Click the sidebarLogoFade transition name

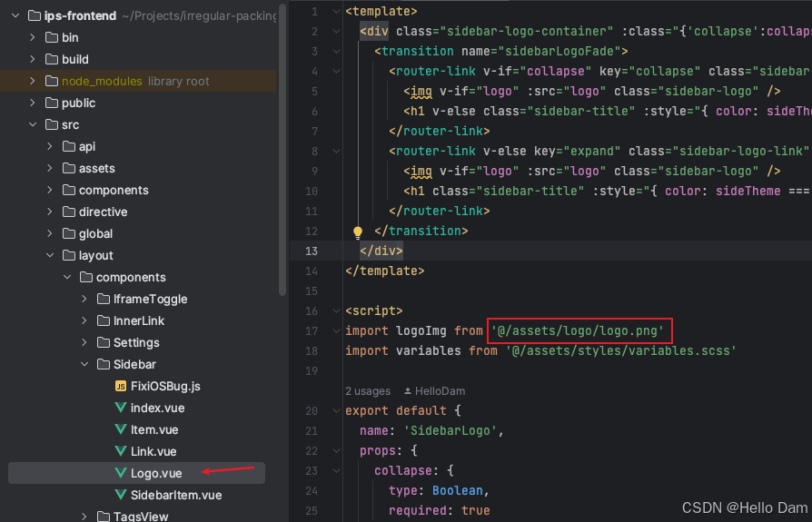pyautogui.click(x=563, y=51)
